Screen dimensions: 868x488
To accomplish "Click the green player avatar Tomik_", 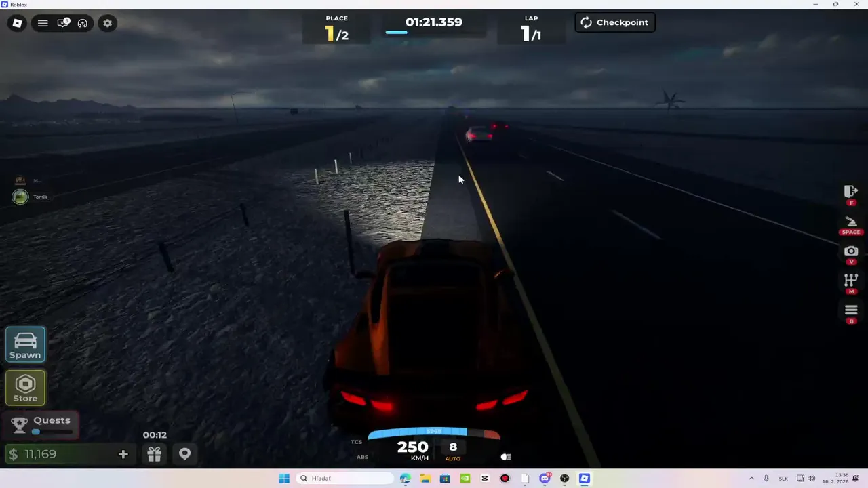I will [x=20, y=197].
